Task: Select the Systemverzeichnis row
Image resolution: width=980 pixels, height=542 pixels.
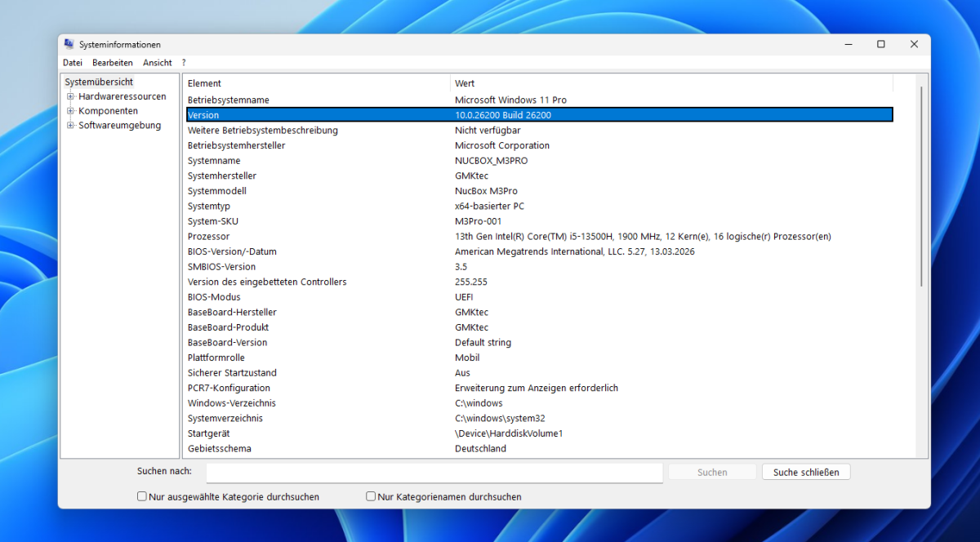Action: [539, 418]
